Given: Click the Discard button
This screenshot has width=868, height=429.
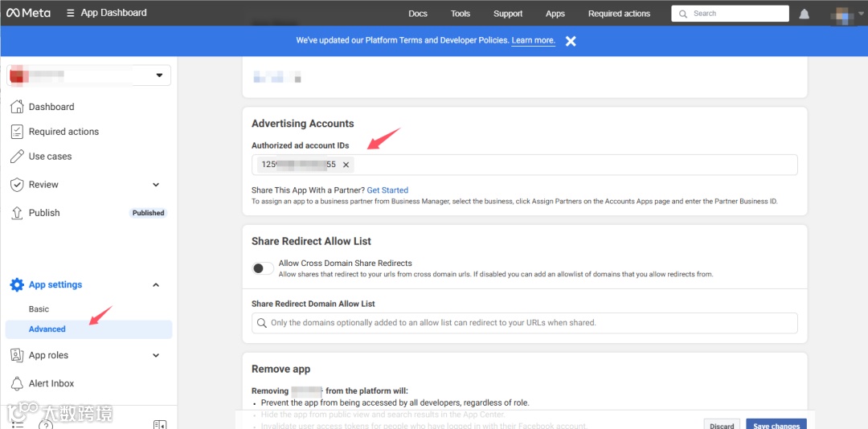Looking at the screenshot, I should 722,424.
